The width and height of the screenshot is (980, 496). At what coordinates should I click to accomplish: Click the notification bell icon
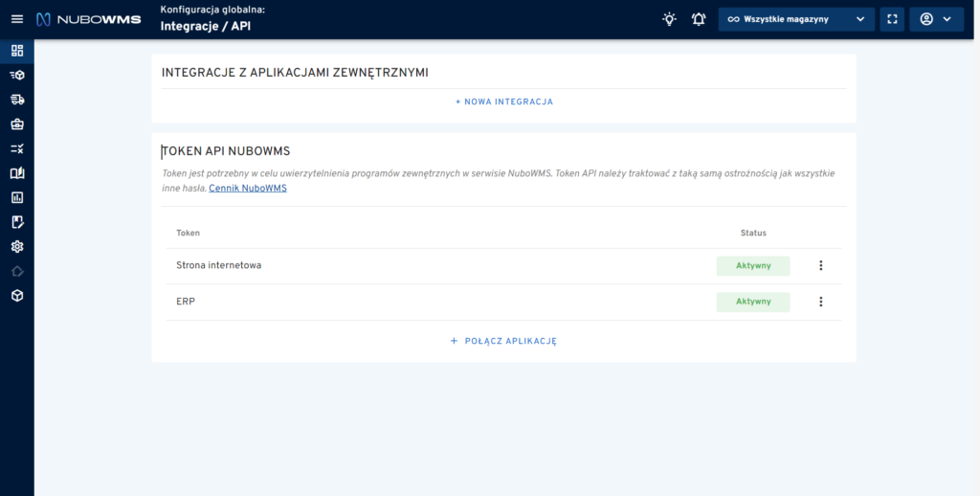699,19
